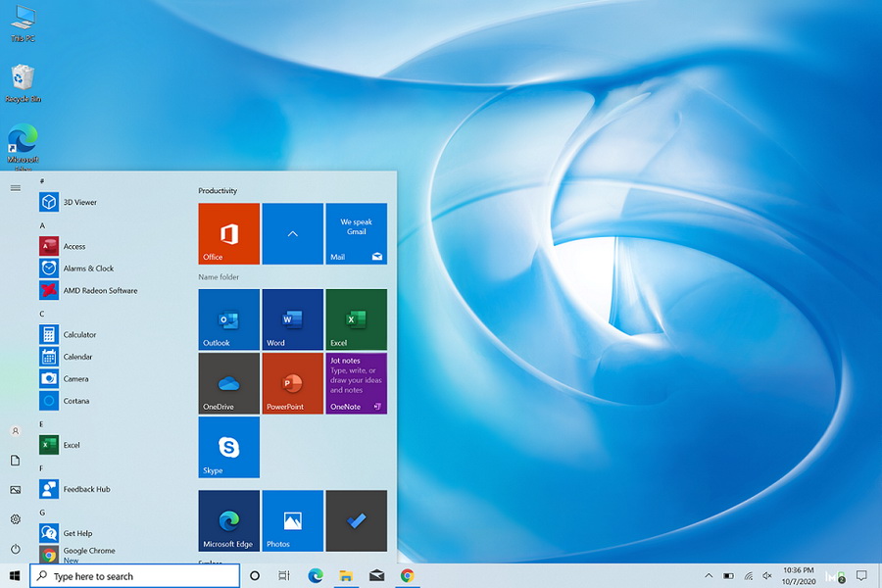Open the Word tile
The image size is (882, 588).
pyautogui.click(x=292, y=318)
